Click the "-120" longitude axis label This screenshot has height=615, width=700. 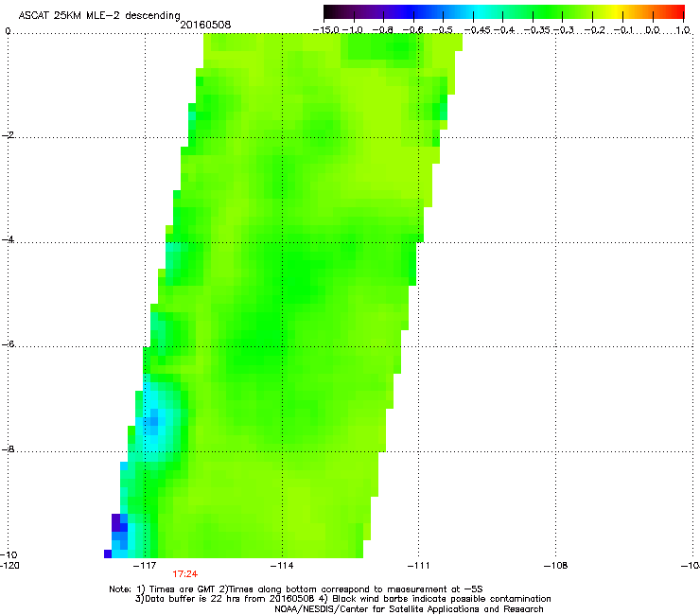9,566
